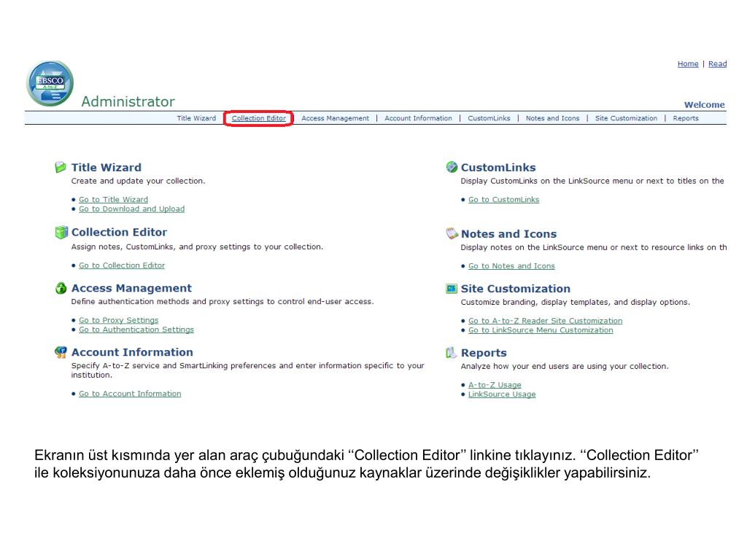This screenshot has width=747, height=560.
Task: Click the Title Wizard section icon
Action: (x=61, y=167)
